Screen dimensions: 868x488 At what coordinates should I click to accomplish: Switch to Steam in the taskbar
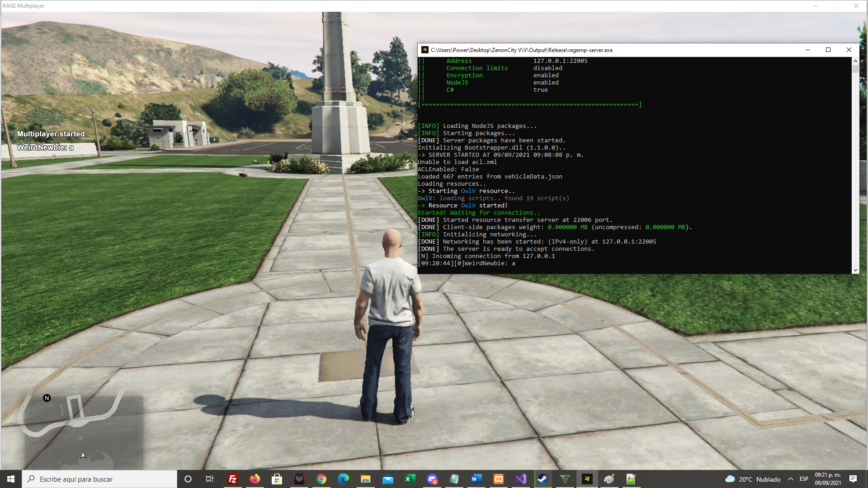click(542, 479)
